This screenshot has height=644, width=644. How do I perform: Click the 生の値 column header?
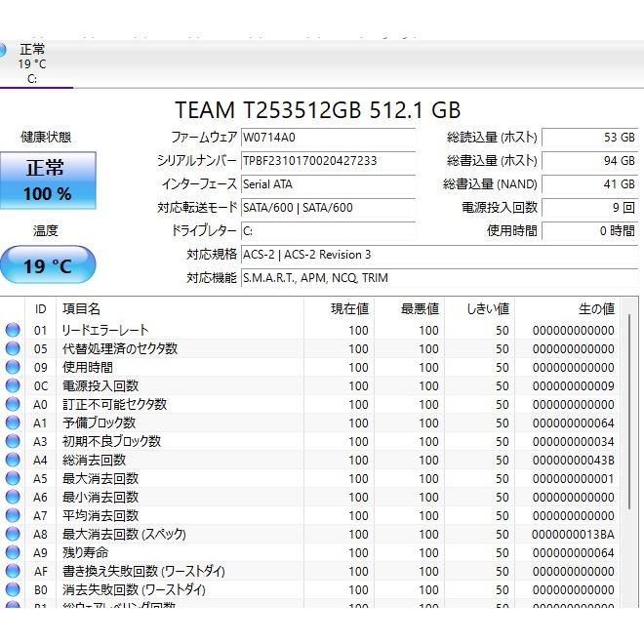click(x=567, y=309)
